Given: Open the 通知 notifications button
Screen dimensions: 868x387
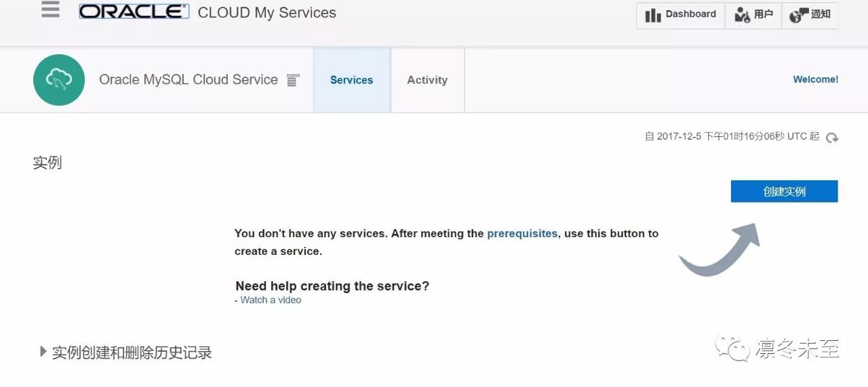Looking at the screenshot, I should pos(810,15).
